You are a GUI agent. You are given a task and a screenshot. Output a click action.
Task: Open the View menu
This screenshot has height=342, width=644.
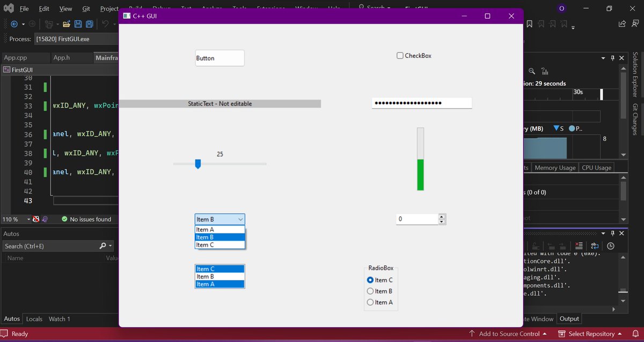[65, 9]
